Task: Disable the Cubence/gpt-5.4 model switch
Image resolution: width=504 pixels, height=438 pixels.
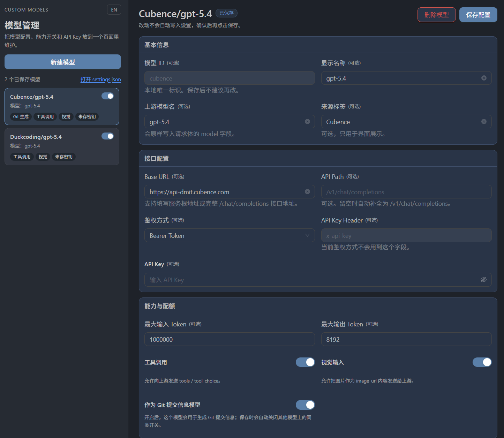Action: [x=107, y=96]
